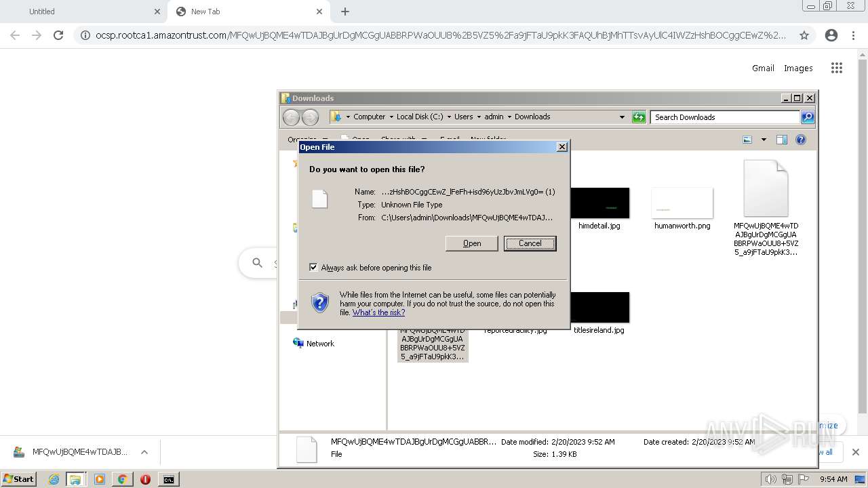Screen dimensions: 868x488
Task: Expand the admin breadcrumb arrow
Action: tap(509, 117)
